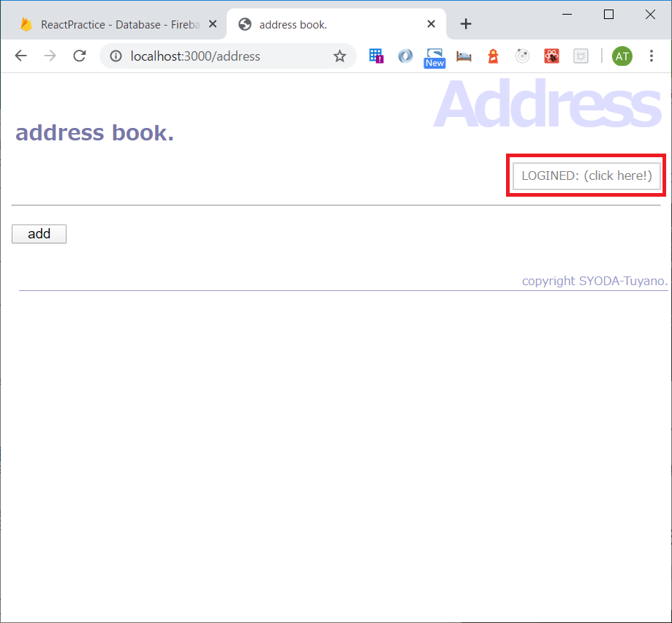Close the ReactPractice Firebase tab
Viewport: 672px width, 623px height.
213,24
